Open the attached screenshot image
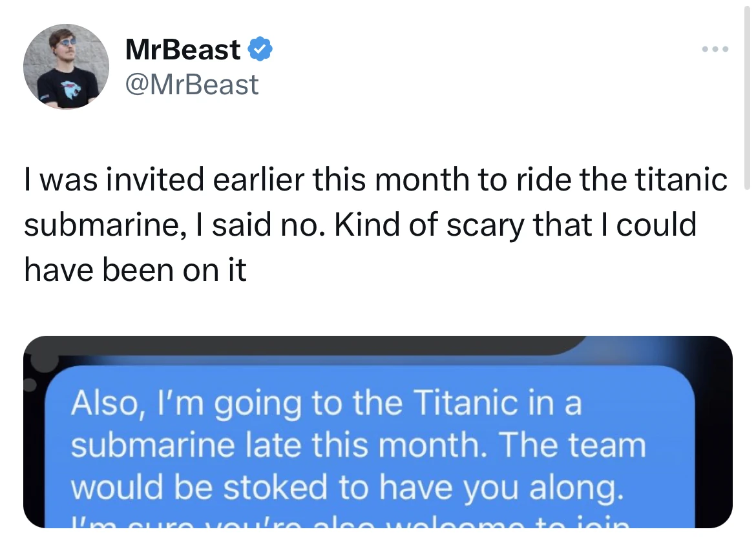756x556 pixels. pos(377,431)
